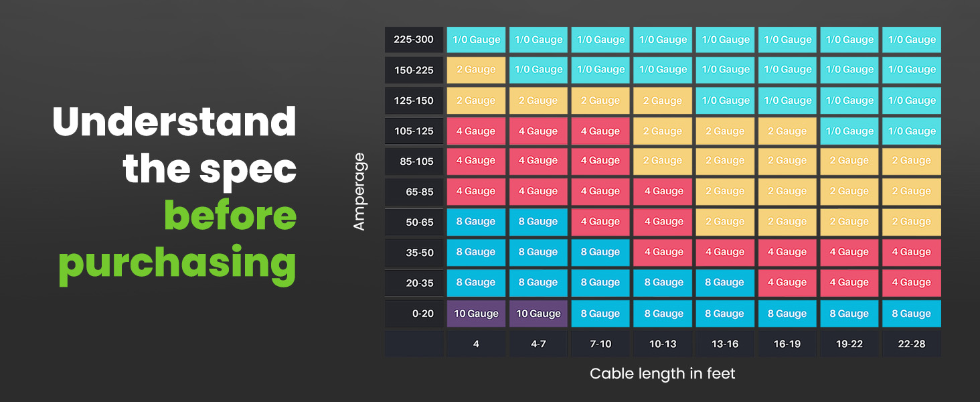Click the green "purchasing" headline word
The image size is (980, 402).
tap(177, 263)
